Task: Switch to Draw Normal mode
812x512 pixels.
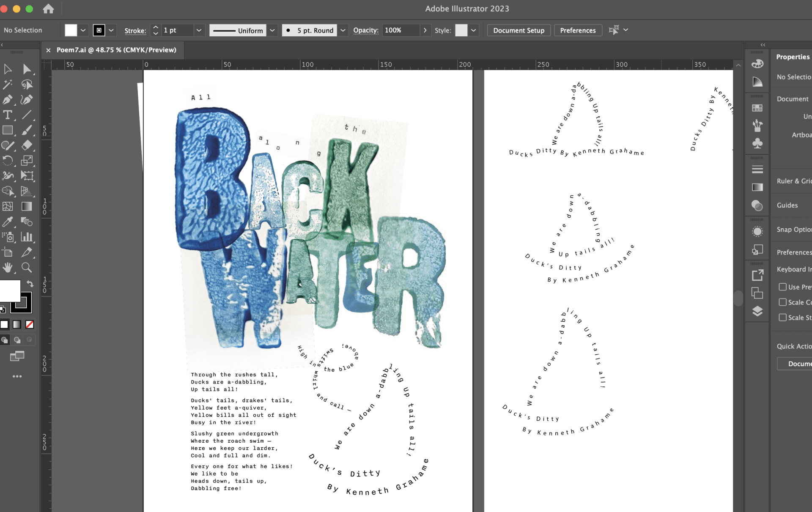Action: (5, 340)
